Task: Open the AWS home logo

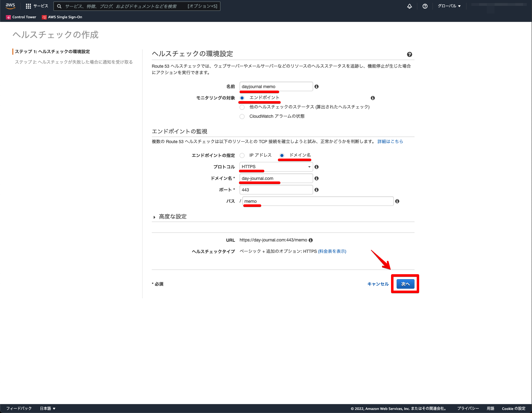Action: [x=10, y=6]
